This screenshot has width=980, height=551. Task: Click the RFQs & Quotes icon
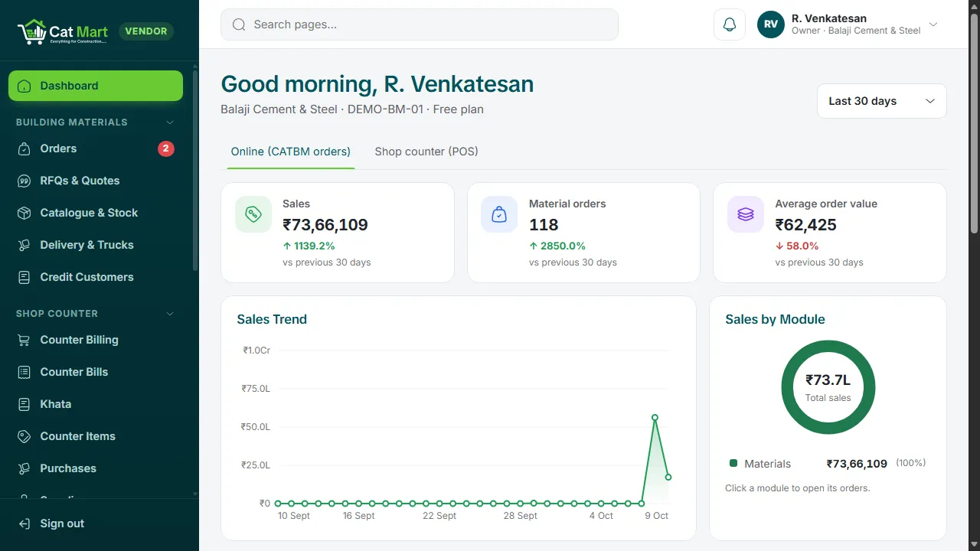click(x=24, y=181)
